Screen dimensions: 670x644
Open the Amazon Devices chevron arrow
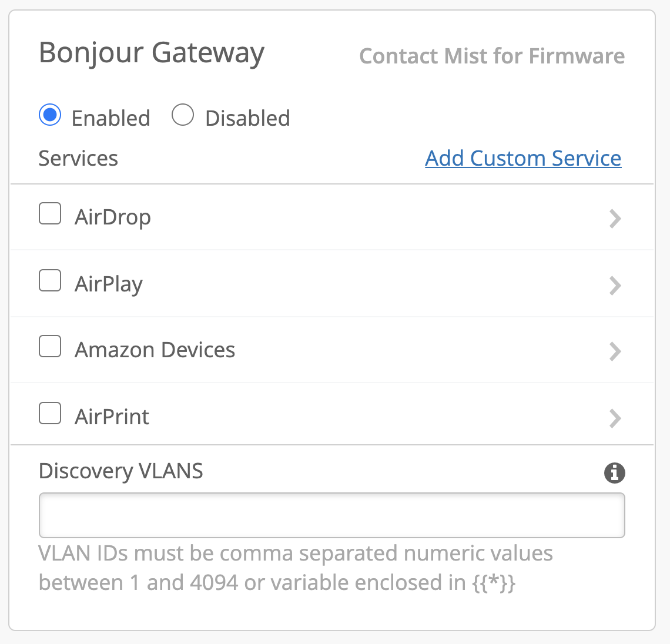coord(615,351)
